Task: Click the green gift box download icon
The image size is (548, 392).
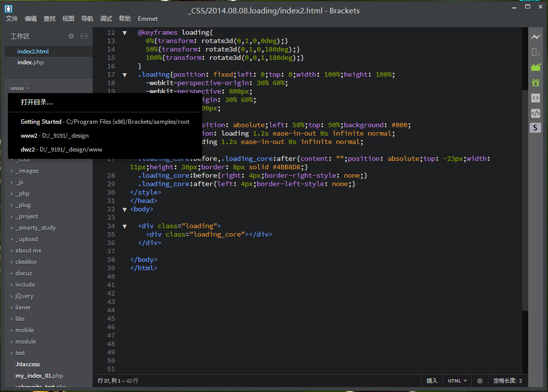Action: pyautogui.click(x=535, y=83)
